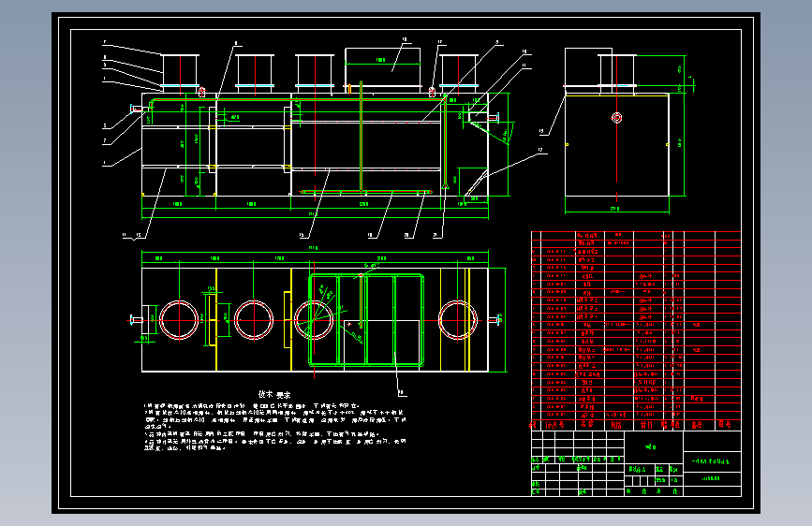Click the parts list header row above the title block
The width and height of the screenshot is (812, 526).
636,425
